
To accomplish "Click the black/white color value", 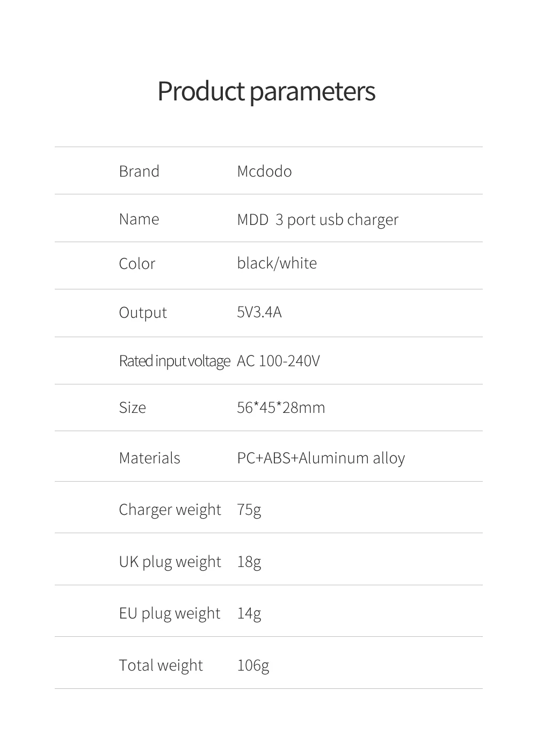I will click(277, 263).
